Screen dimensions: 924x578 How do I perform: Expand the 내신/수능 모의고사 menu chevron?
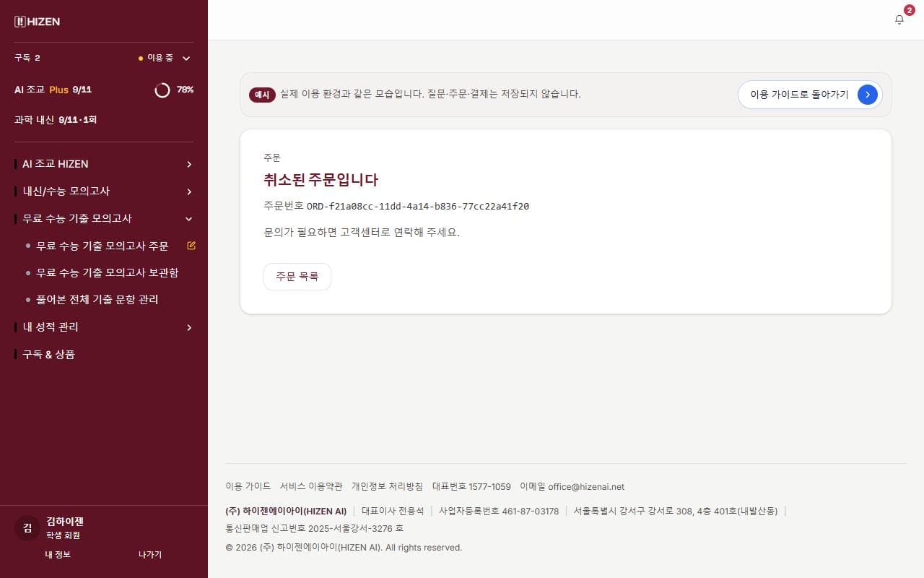(189, 191)
